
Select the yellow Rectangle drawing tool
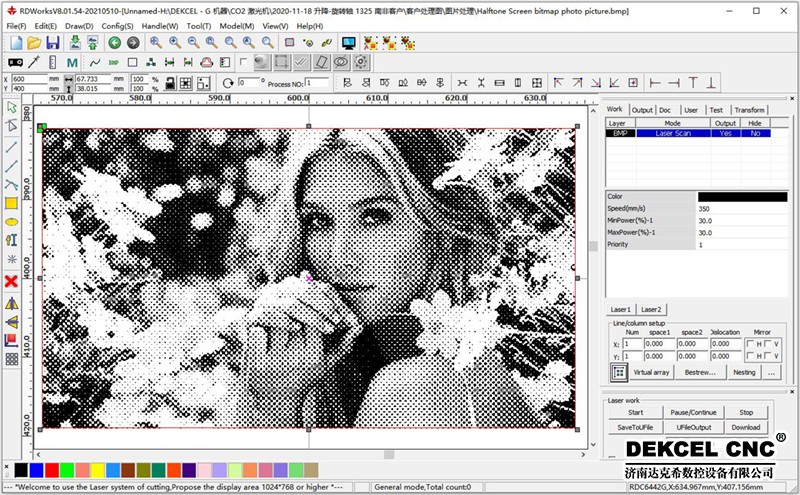[12, 203]
